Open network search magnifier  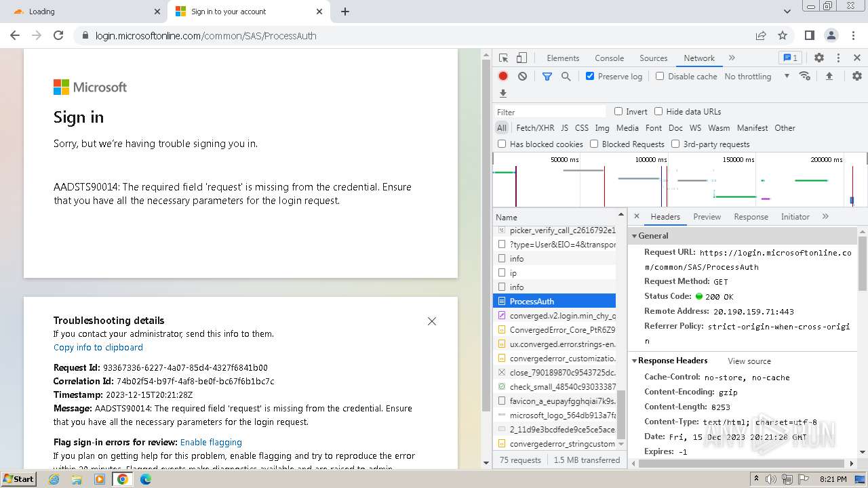point(566,77)
